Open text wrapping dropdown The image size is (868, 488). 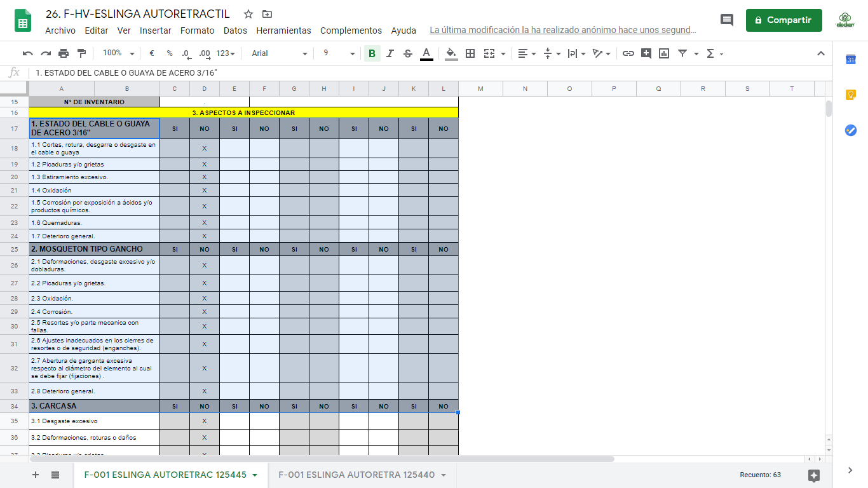point(576,53)
